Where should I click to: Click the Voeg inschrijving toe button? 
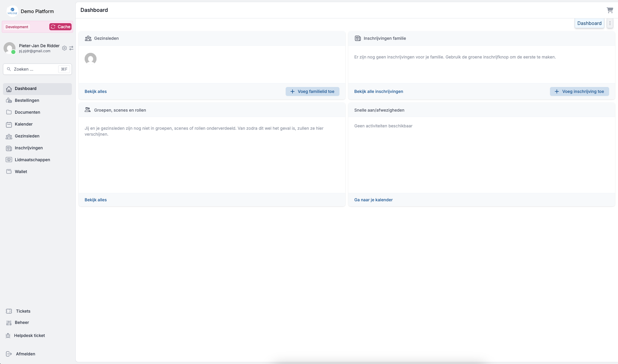click(x=579, y=91)
